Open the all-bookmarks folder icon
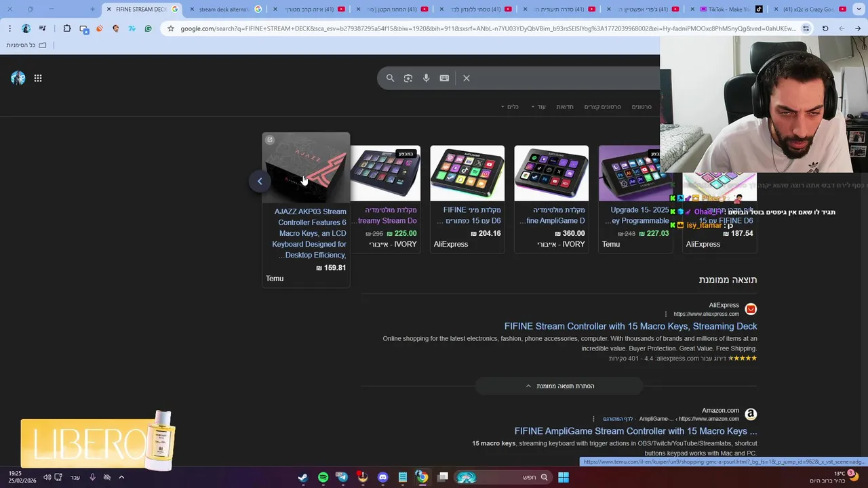Screen dimensions: 868x488 (42, 45)
